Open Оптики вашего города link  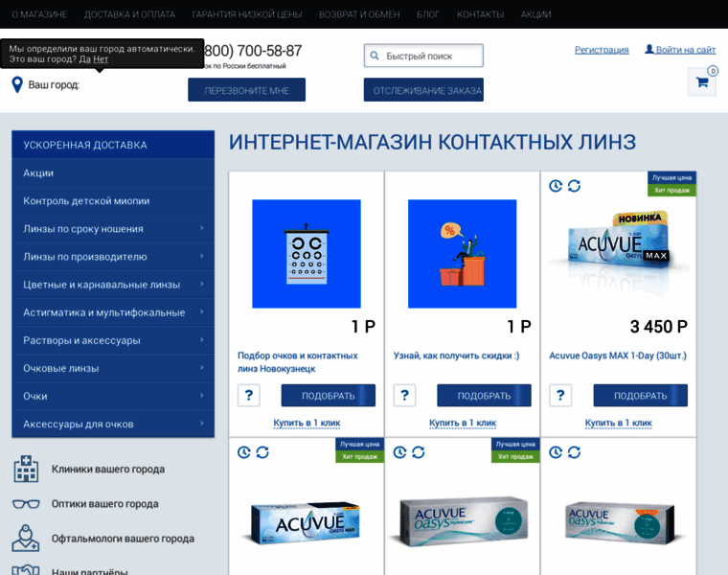tap(105, 504)
